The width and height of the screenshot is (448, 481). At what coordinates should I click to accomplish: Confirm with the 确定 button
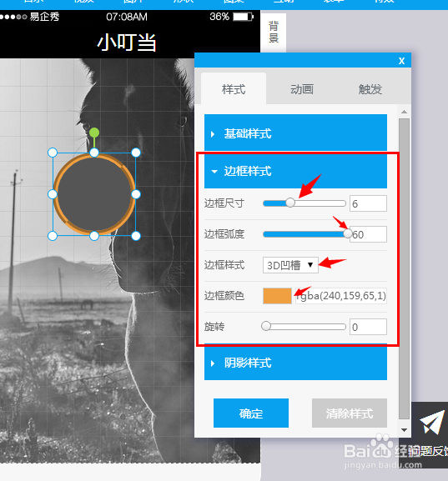[251, 413]
